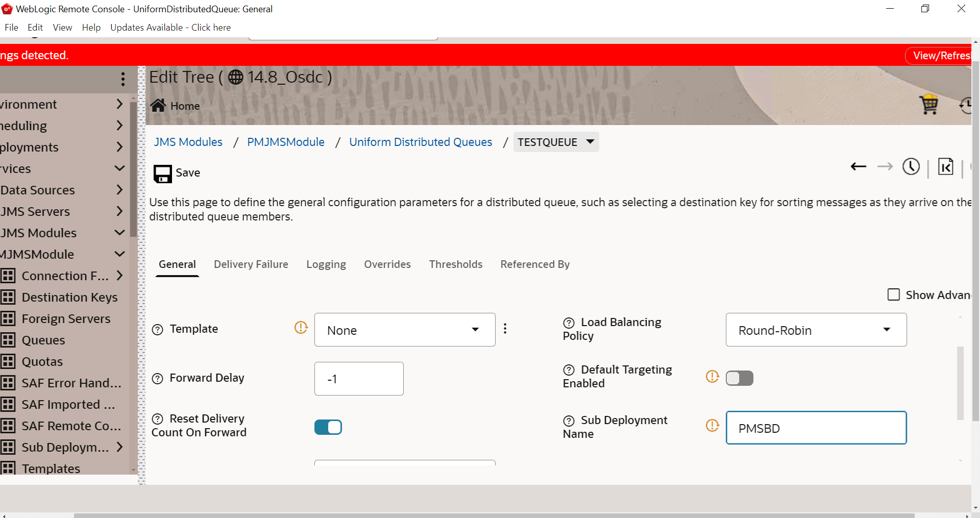Go to the JMS Modules breadcrumb link
Viewport: 980px width, 518px height.
[188, 142]
